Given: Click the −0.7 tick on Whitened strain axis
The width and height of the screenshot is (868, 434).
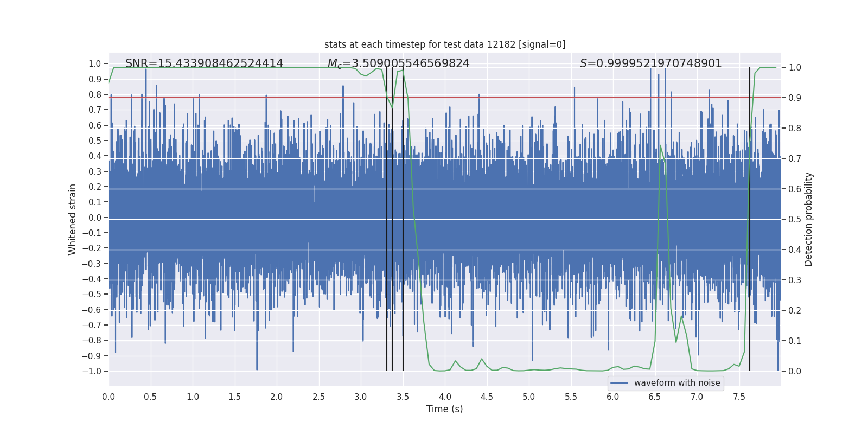Looking at the screenshot, I should (x=92, y=325).
